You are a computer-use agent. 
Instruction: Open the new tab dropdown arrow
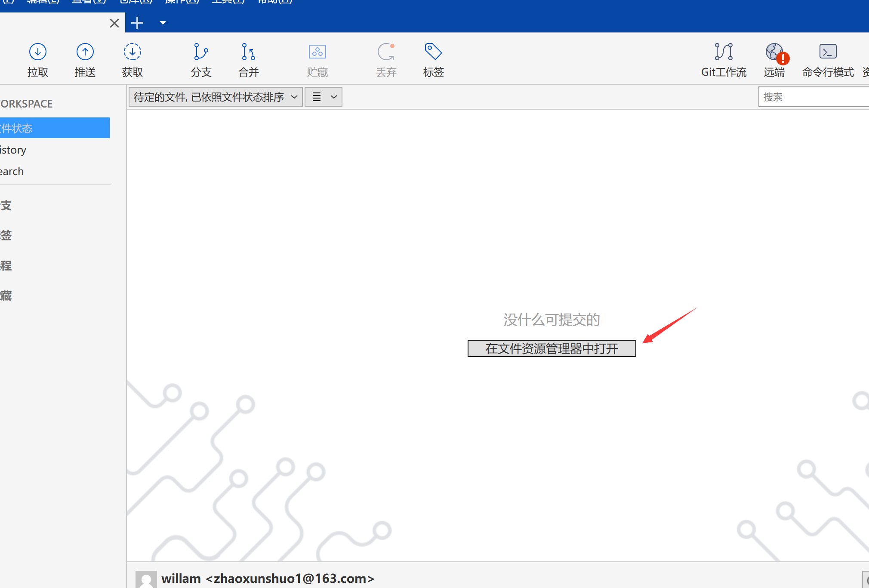point(163,23)
